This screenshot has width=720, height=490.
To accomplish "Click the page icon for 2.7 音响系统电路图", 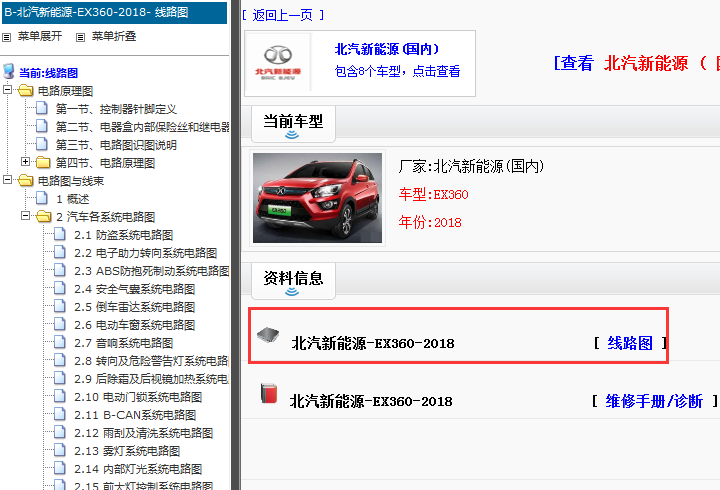I will [x=60, y=342].
